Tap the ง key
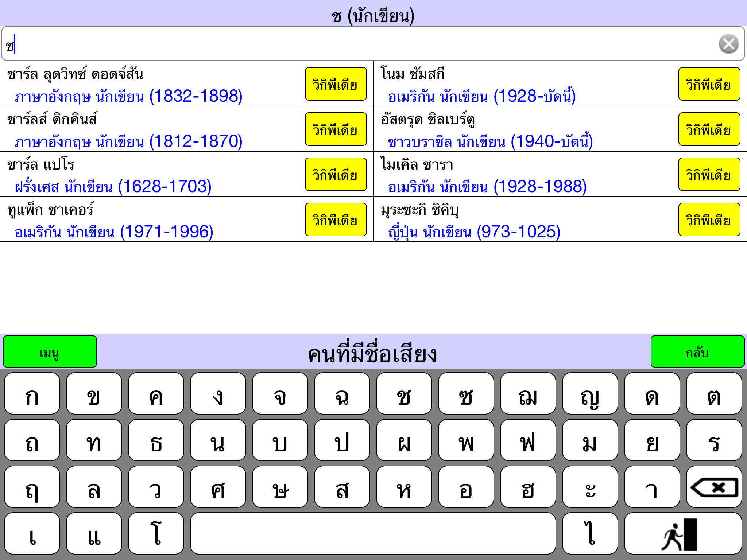This screenshot has width=747, height=560. 218,393
